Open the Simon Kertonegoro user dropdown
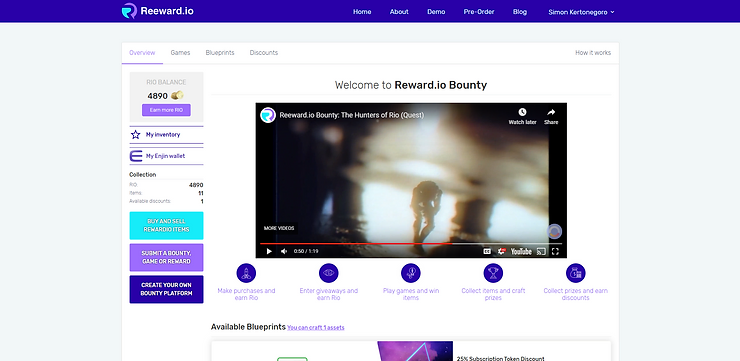The width and height of the screenshot is (740, 361). [581, 12]
